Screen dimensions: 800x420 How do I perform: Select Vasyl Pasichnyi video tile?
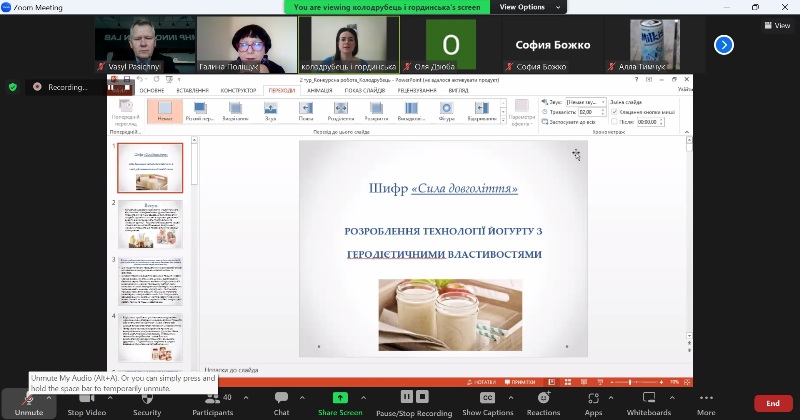pos(145,44)
